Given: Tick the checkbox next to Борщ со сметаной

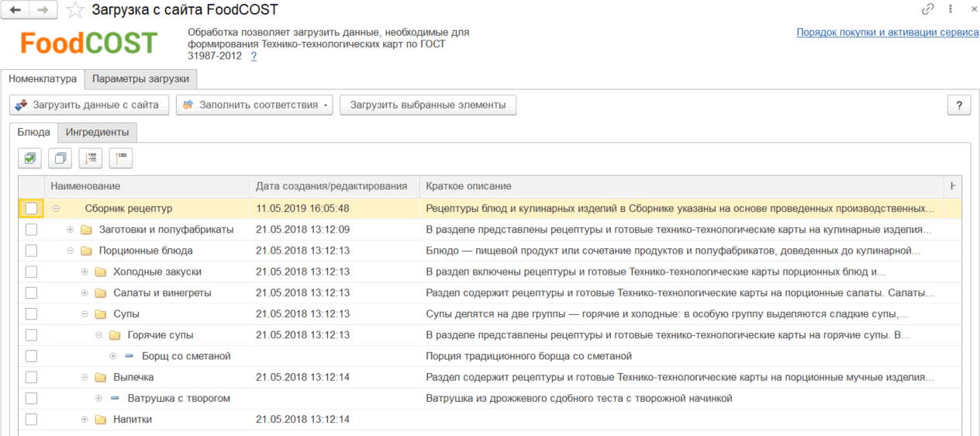Looking at the screenshot, I should [x=31, y=356].
